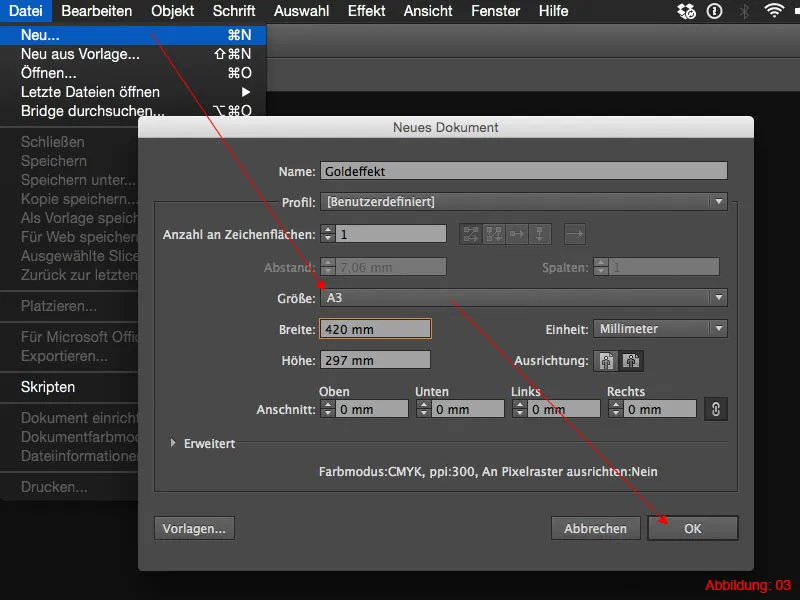The image size is (800, 600).
Task: Open the Effekt menu
Action: pyautogui.click(x=366, y=11)
